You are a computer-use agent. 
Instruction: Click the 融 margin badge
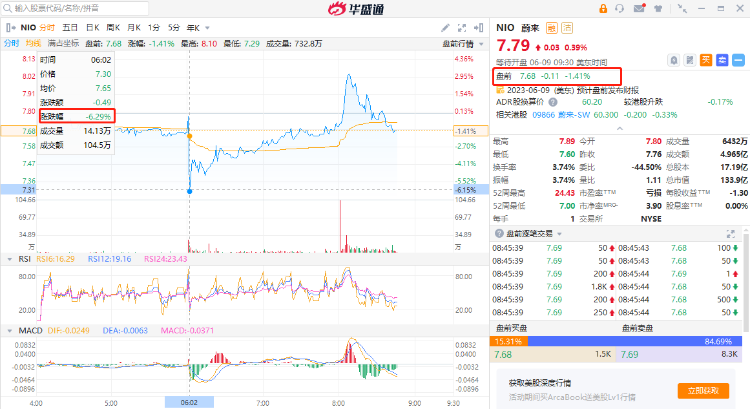coord(551,28)
